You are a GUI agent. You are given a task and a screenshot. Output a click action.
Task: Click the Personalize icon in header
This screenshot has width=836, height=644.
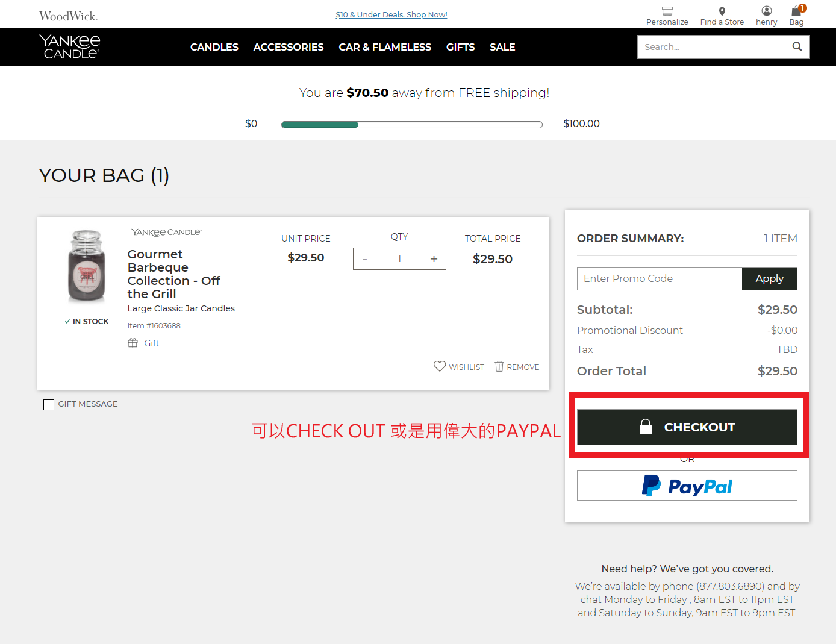[x=667, y=11]
